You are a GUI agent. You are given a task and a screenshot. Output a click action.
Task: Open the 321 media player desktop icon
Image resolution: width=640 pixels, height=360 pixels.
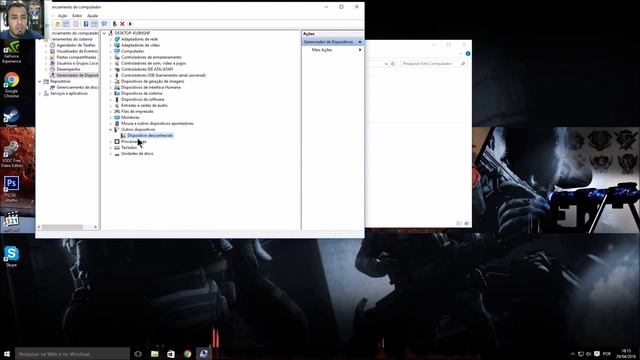[11, 221]
